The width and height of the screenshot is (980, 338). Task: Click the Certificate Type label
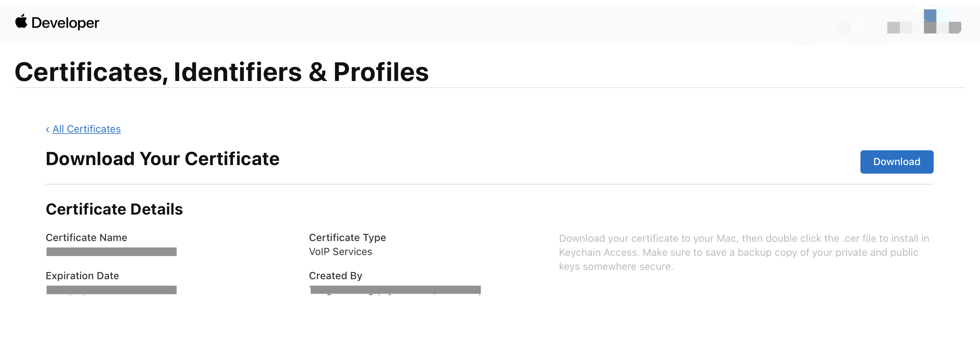tap(347, 238)
